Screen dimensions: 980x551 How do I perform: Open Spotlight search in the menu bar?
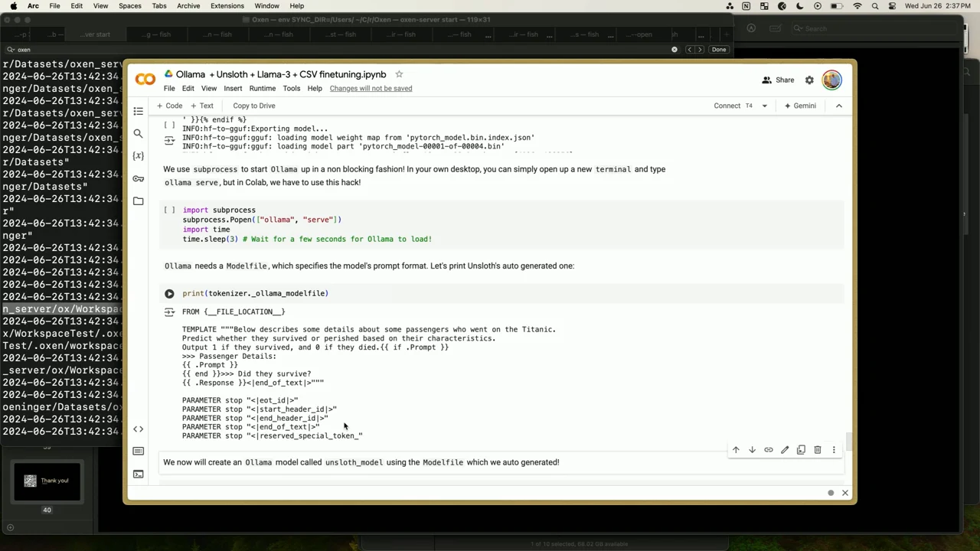tap(874, 6)
